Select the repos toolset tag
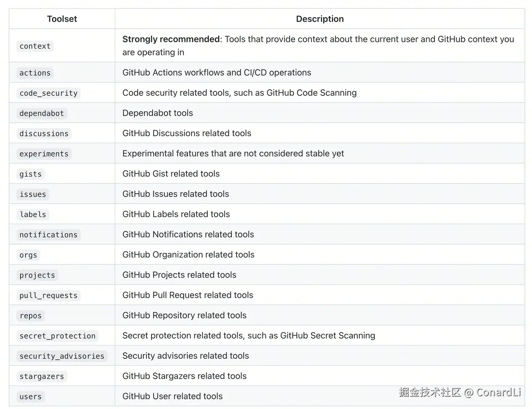 [31, 316]
